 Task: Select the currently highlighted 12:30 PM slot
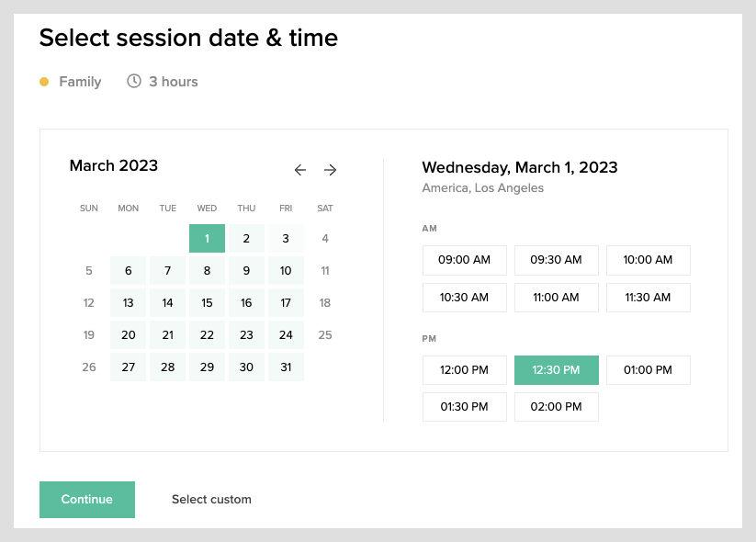click(556, 369)
